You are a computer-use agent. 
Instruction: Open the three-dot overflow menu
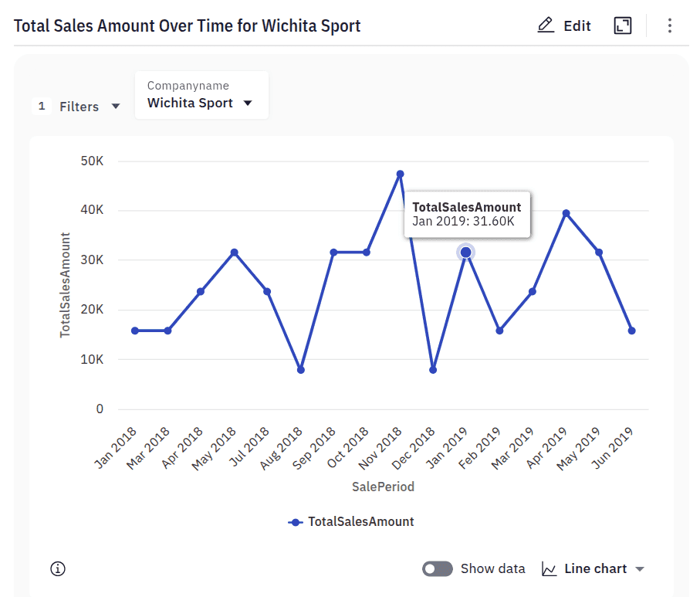click(x=670, y=25)
